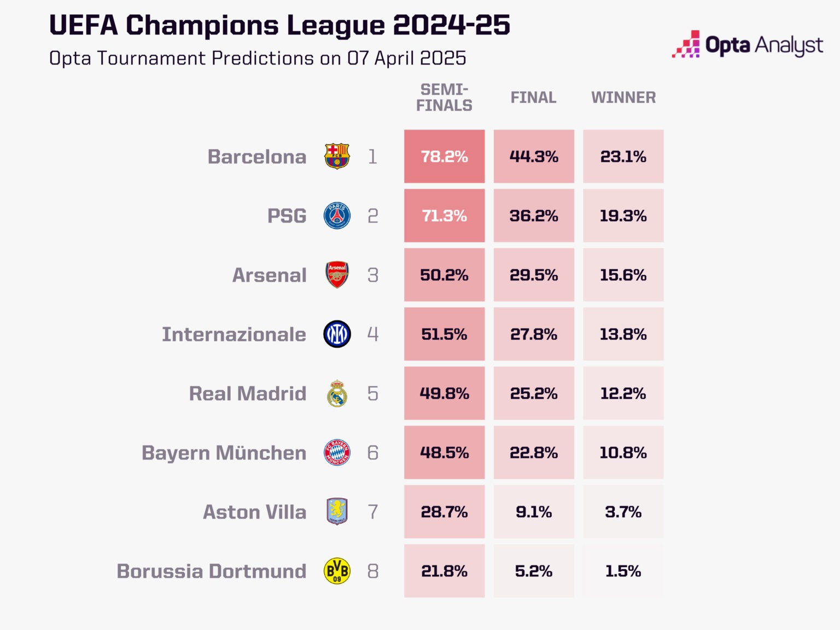Click the Borussia Dortmund team name
Screen dimensions: 840x630
click(x=211, y=571)
